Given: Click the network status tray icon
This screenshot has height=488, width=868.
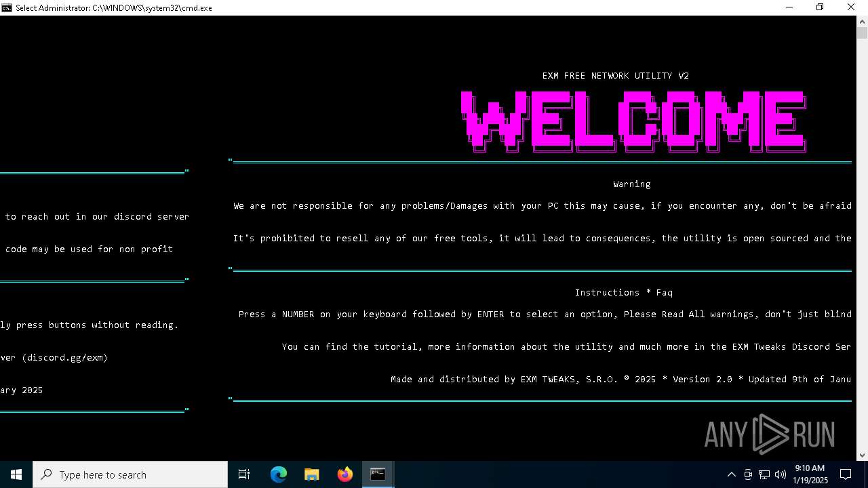Looking at the screenshot, I should (x=764, y=474).
